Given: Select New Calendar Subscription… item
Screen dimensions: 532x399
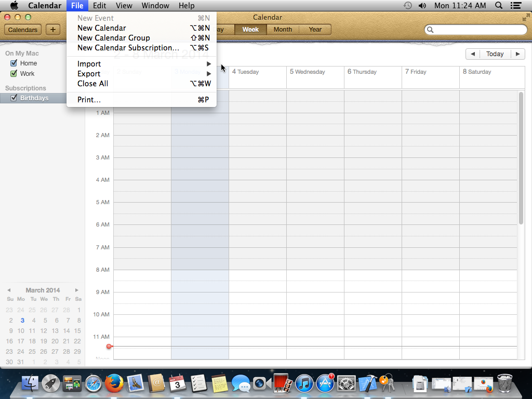Looking at the screenshot, I should coord(141,47).
